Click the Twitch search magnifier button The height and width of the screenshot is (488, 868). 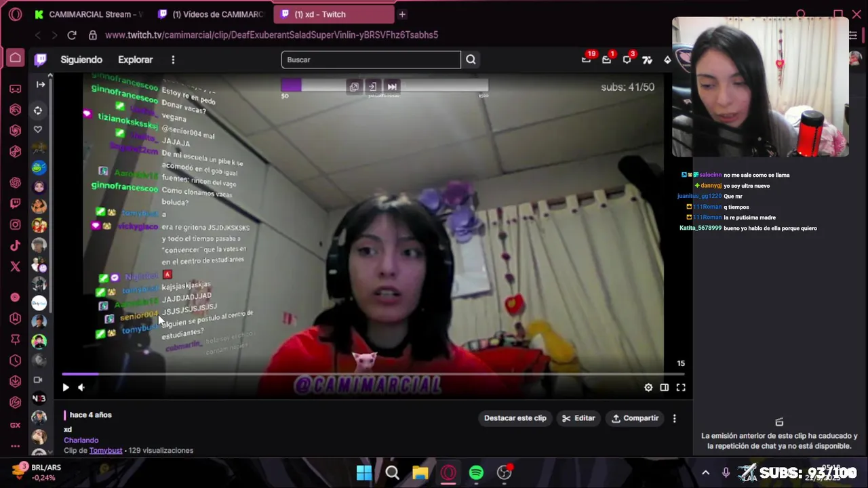(x=471, y=60)
